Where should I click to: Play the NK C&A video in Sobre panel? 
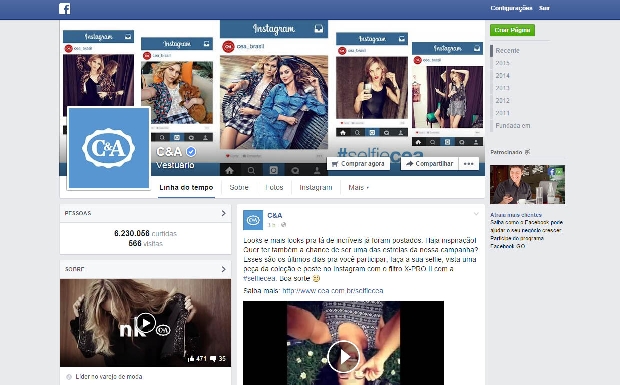tap(146, 323)
